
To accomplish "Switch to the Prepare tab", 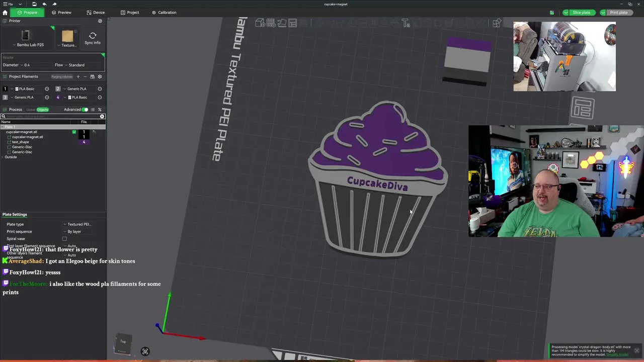I will (x=27, y=13).
